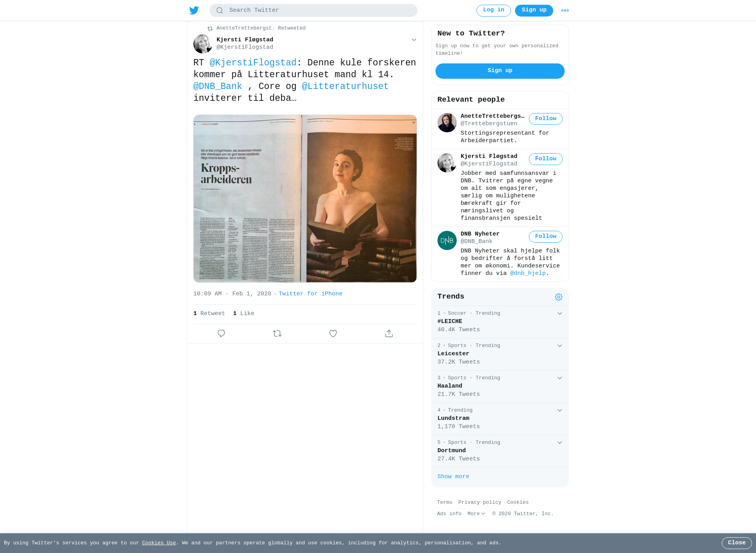Open the share tweet icon
The image size is (756, 553).
pos(389,334)
